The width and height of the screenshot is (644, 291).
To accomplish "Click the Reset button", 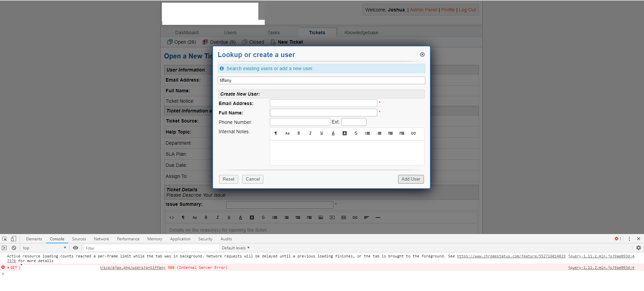I will 228,179.
